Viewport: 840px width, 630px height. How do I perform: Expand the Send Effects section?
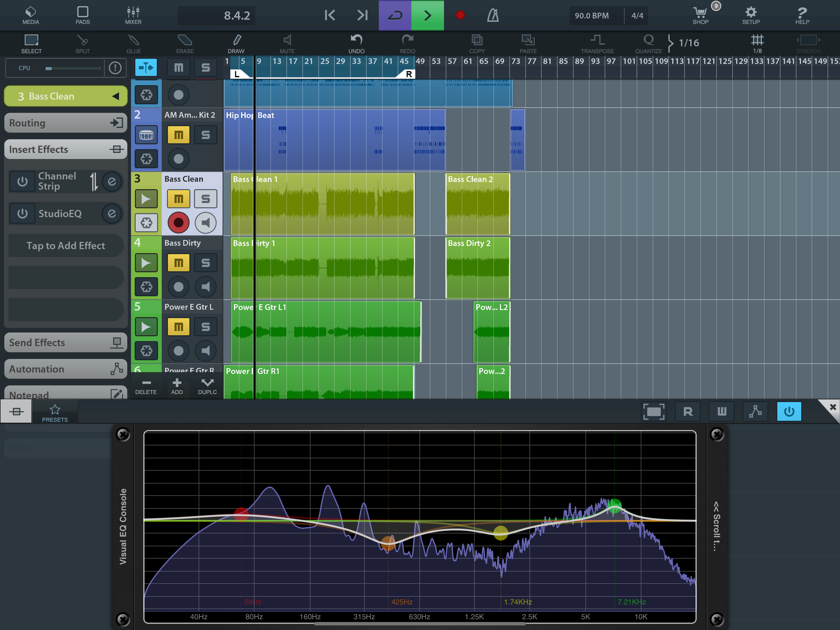pyautogui.click(x=65, y=343)
